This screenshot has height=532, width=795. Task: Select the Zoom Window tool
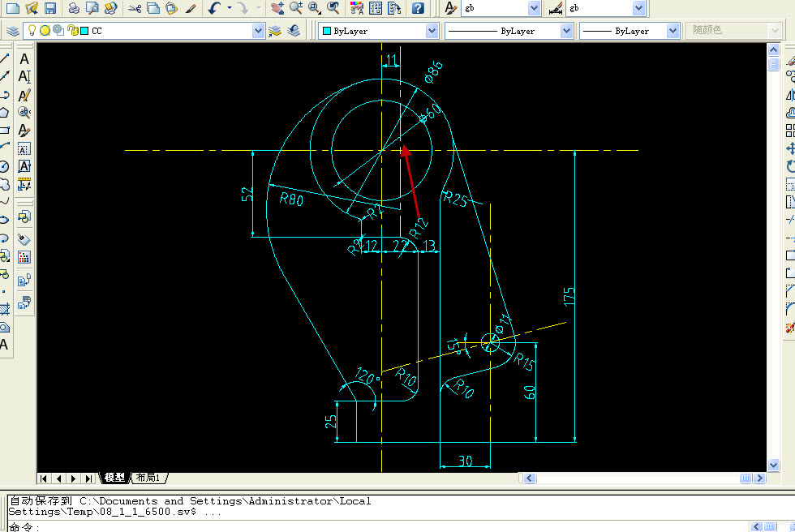click(315, 8)
